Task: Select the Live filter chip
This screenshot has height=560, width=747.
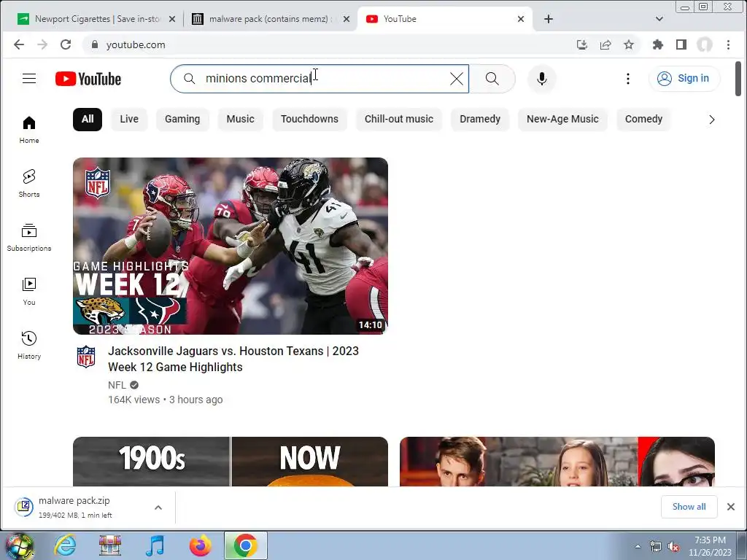Action: [x=129, y=119]
